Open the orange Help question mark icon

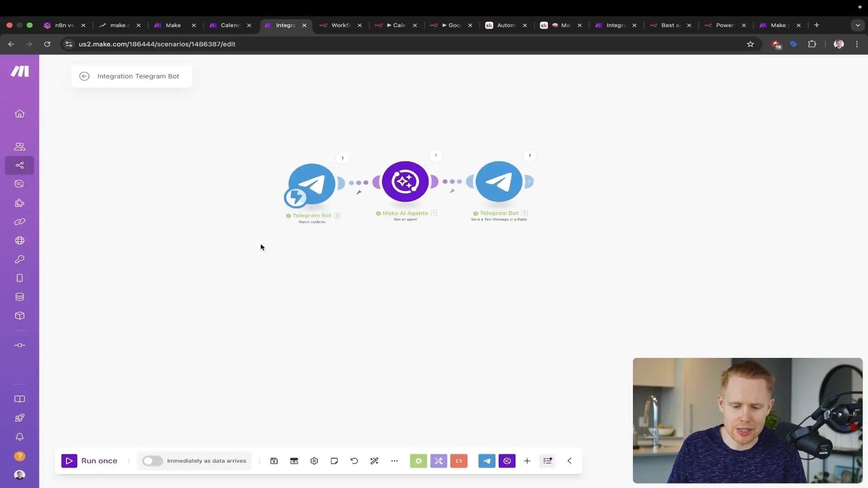(x=19, y=456)
